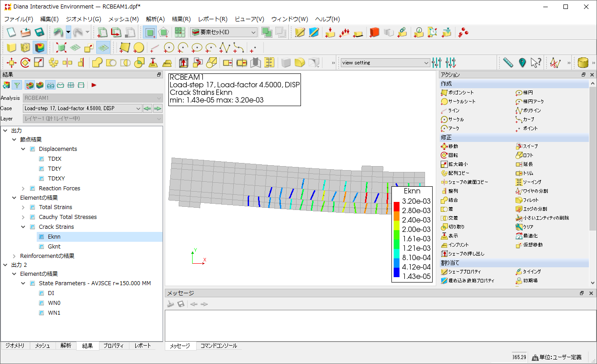Open the Case load-step dropdown
Screen dimensions: 597x364
click(x=82, y=108)
